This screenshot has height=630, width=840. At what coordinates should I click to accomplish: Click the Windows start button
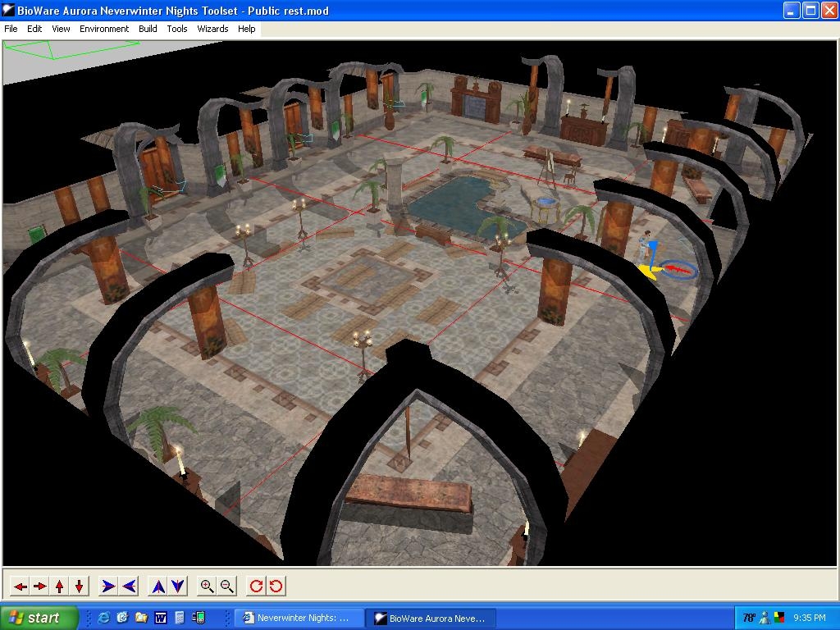[39, 618]
